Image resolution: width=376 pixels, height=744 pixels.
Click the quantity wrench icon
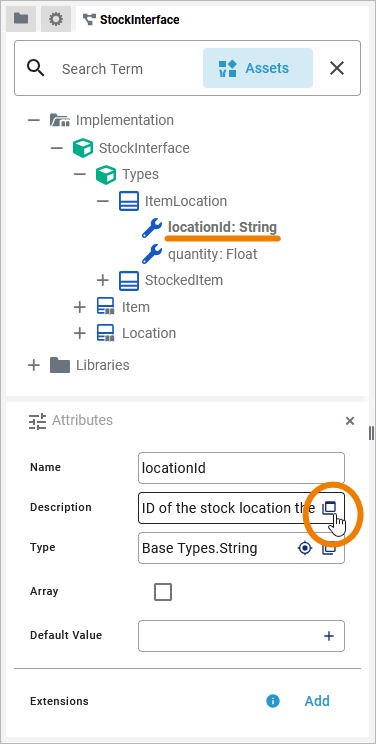152,254
